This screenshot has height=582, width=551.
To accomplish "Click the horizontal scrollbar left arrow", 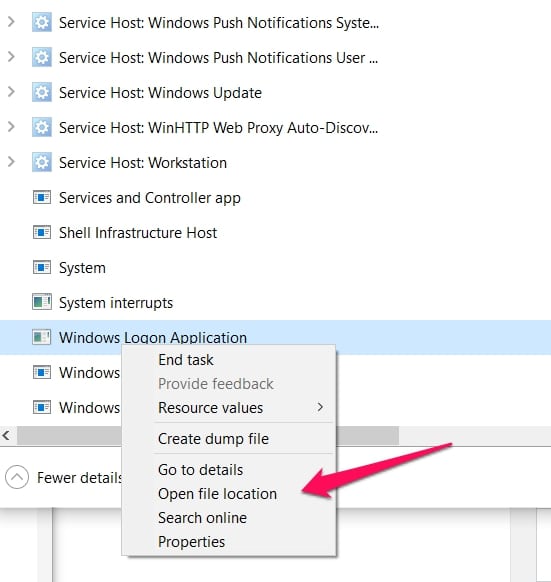I will [x=6, y=435].
